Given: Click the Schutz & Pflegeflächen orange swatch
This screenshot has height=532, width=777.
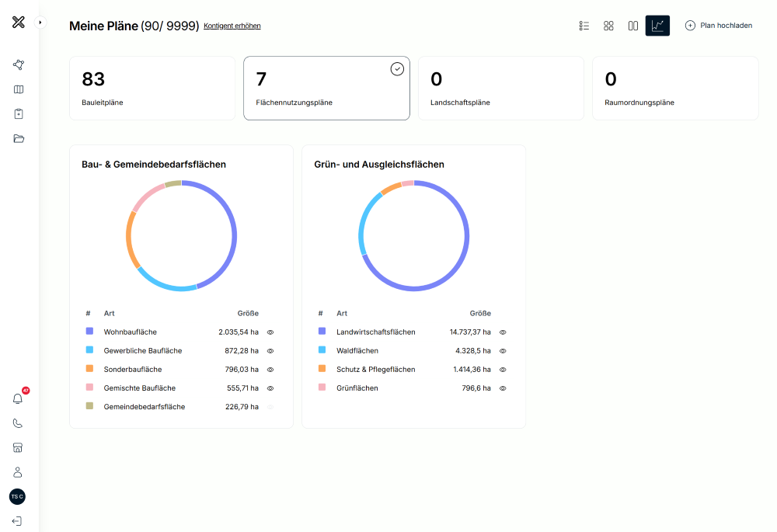Looking at the screenshot, I should (322, 369).
